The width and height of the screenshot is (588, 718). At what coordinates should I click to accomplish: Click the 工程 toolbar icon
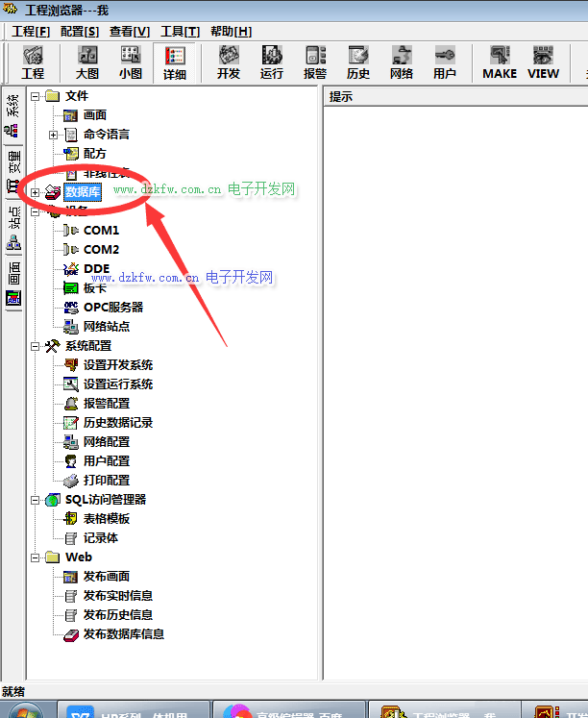coord(33,62)
